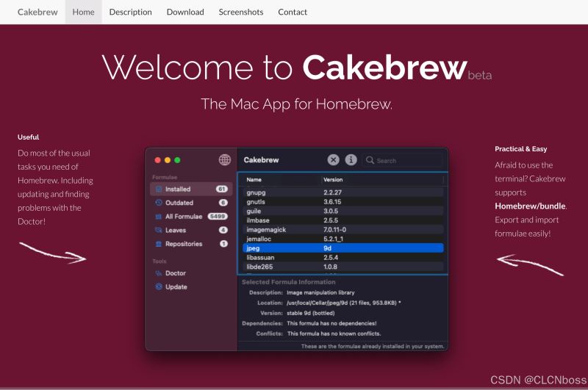This screenshot has width=588, height=390.
Task: Select Installed in the sidebar
Action: [191, 189]
